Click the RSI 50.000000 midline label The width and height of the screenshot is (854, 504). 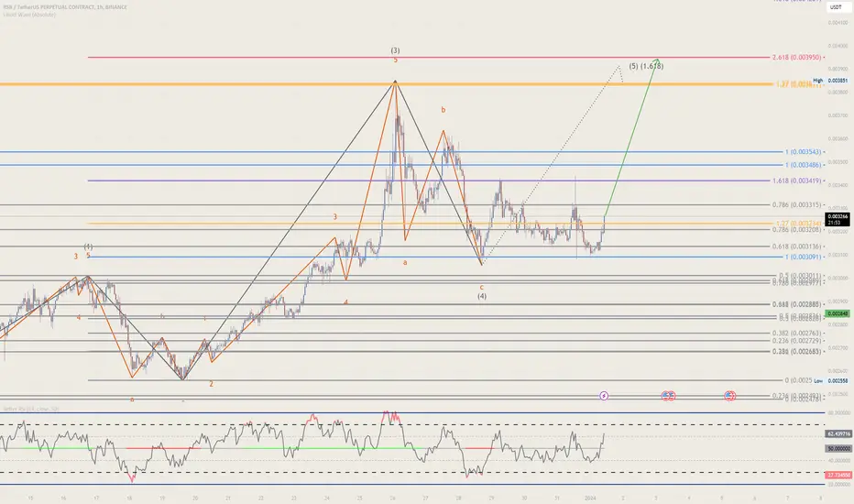click(838, 448)
